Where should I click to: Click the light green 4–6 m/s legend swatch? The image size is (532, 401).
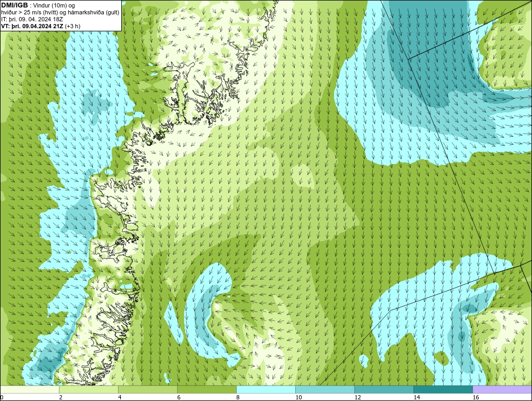[147, 389]
